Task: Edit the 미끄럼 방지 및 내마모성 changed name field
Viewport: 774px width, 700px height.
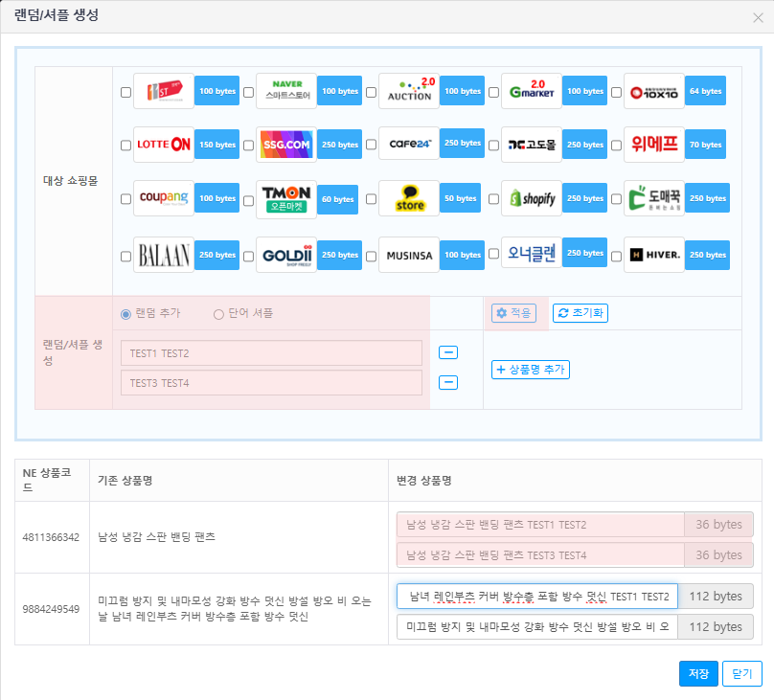Action: pos(537,627)
